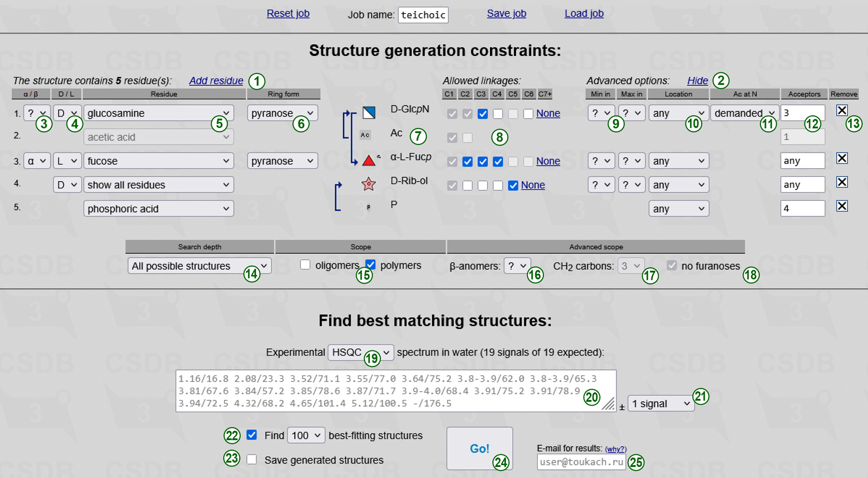
Task: Click the red triangle α-L-Fucp icon
Action: [x=369, y=160]
